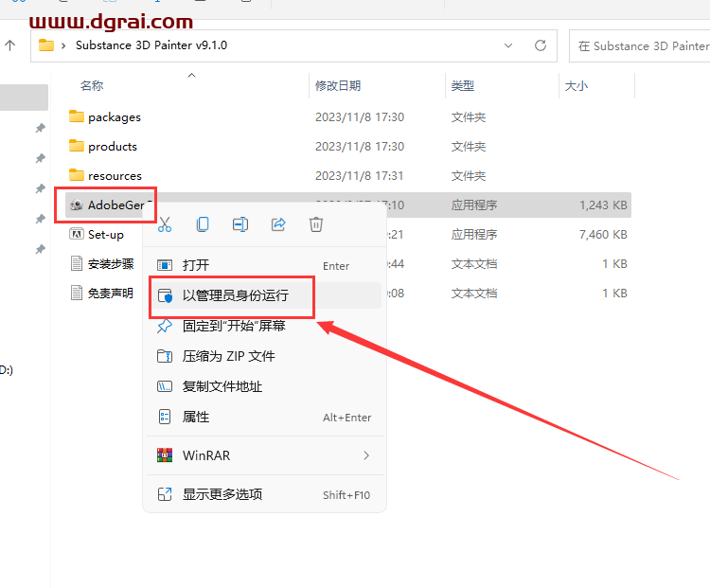Click the Set-up Adobe installer icon
The width and height of the screenshot is (710, 588).
(77, 234)
